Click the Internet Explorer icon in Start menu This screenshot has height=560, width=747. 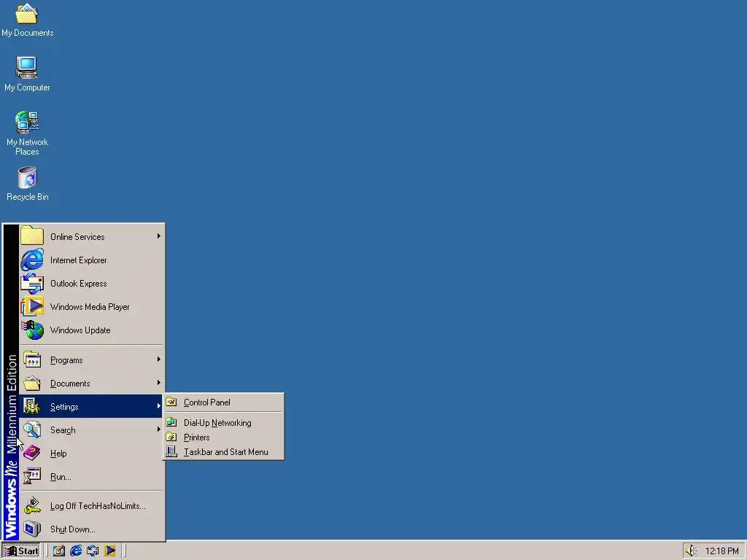(32, 260)
